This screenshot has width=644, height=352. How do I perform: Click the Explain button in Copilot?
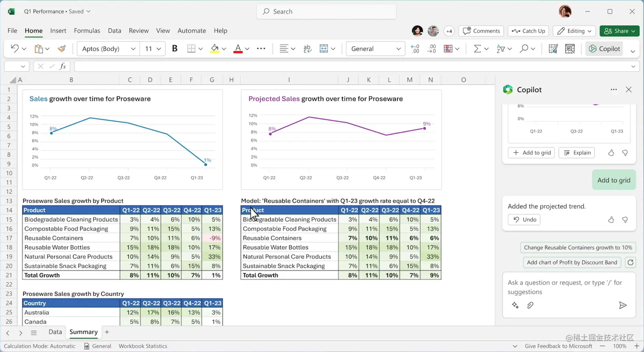[577, 153]
